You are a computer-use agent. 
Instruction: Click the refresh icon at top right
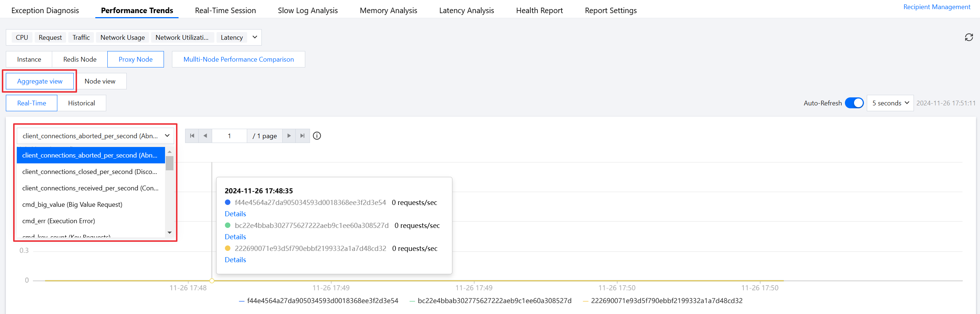969,37
